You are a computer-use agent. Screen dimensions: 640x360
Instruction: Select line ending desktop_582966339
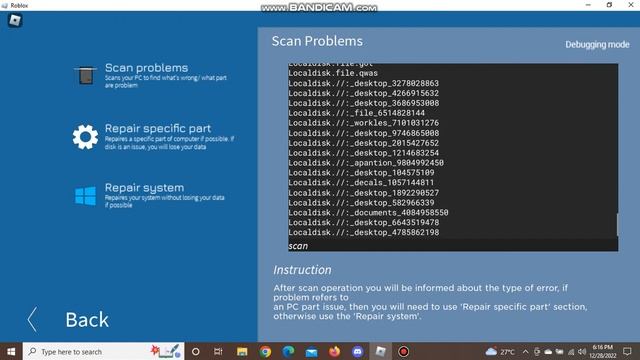[x=361, y=202]
